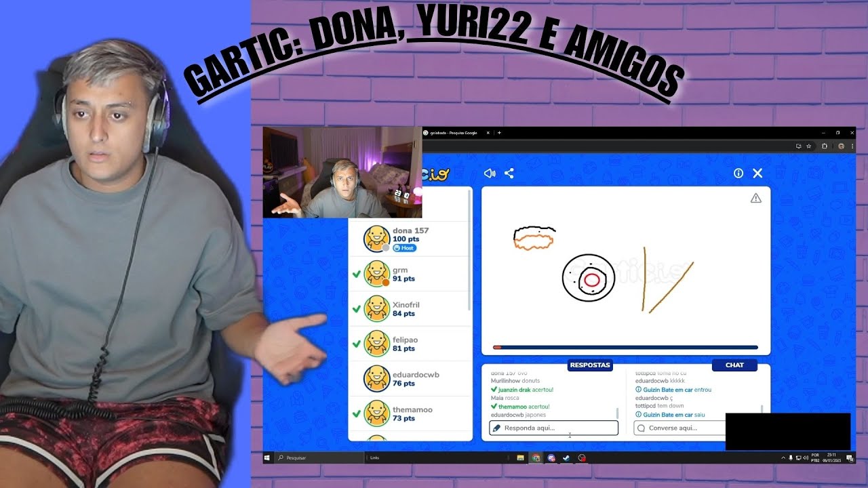The height and width of the screenshot is (488, 868).
Task: Click 'eduardocwb japones' answer
Action: click(x=518, y=415)
